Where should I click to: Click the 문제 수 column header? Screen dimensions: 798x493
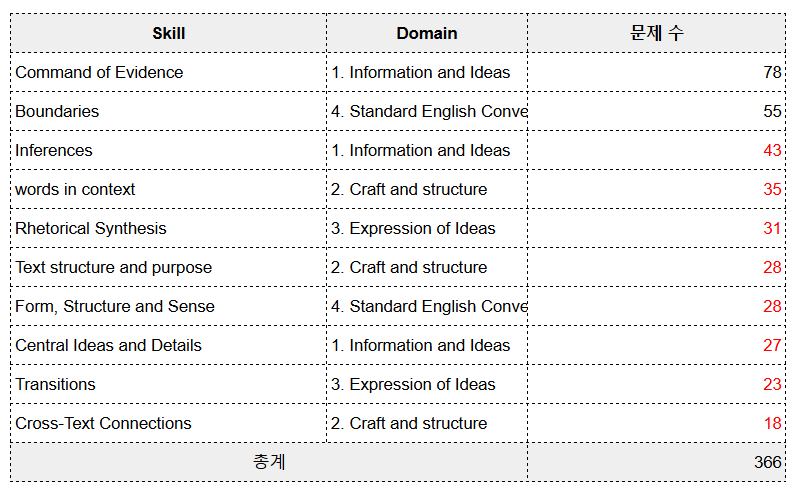[x=657, y=33]
